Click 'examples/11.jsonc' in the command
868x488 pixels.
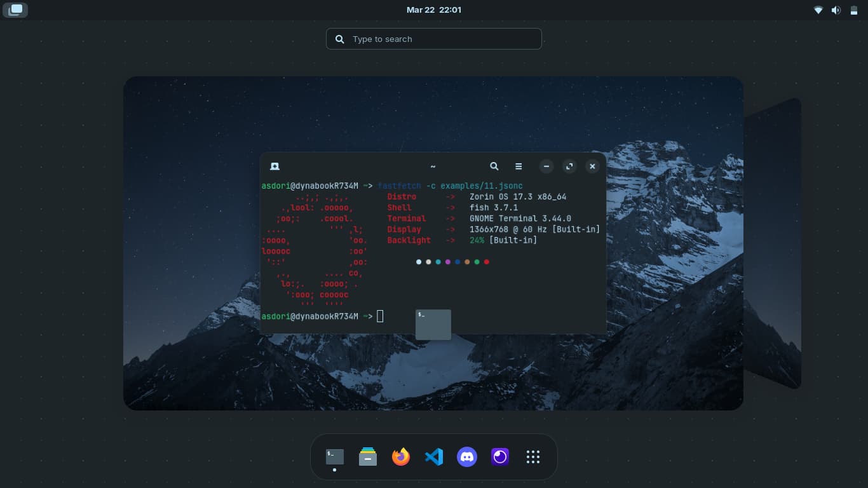(x=482, y=186)
